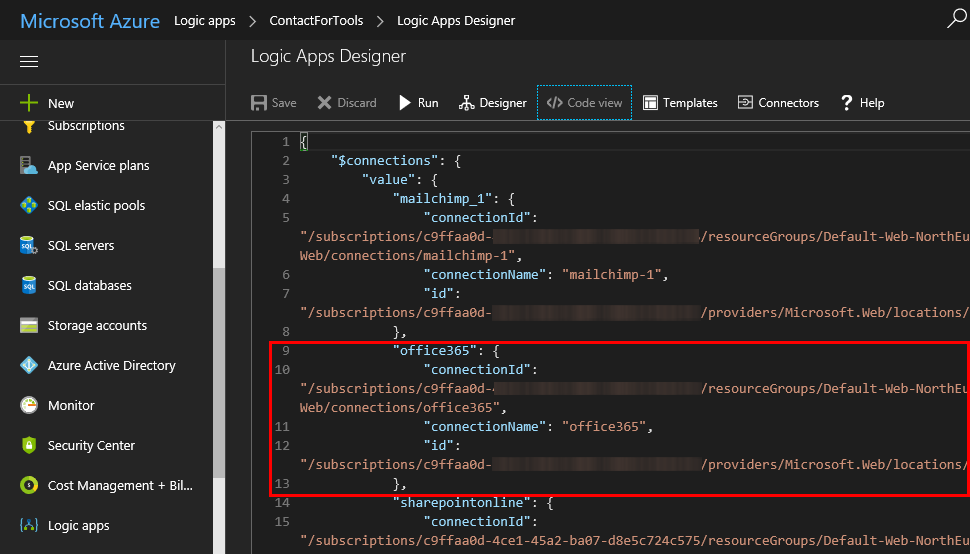
Task: Click the SQL servers icon
Action: (x=28, y=245)
